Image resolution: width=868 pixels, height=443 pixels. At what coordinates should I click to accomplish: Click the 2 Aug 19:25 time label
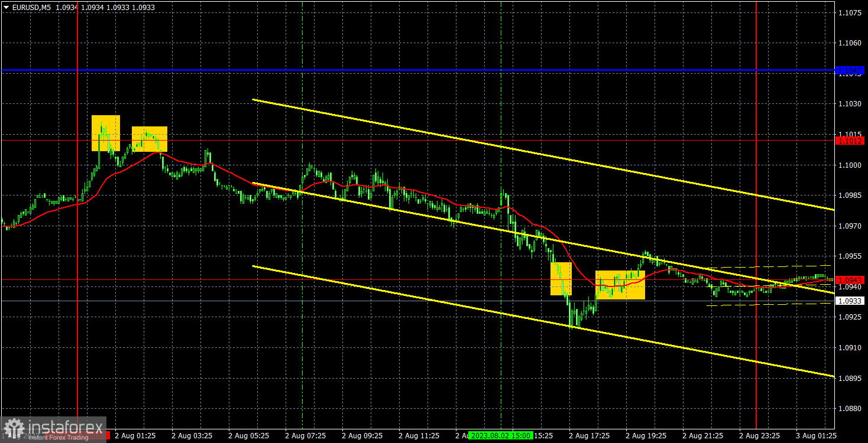tap(646, 435)
